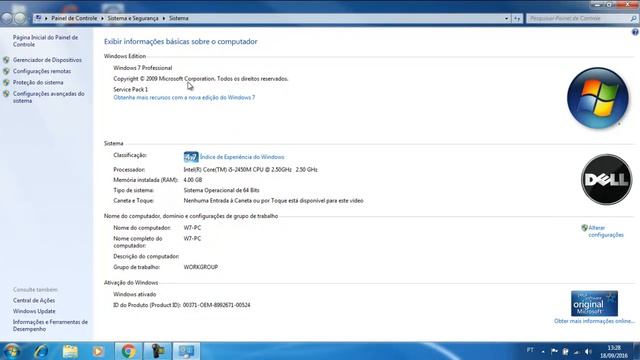Launch Internet Explorer from taskbar
Screen dimensions: 640x360
(x=41, y=351)
